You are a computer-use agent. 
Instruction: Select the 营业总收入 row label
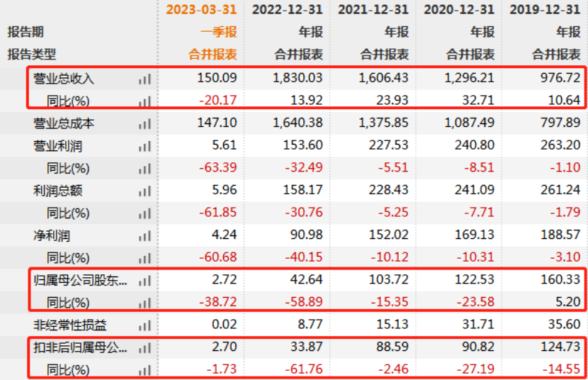(x=64, y=79)
